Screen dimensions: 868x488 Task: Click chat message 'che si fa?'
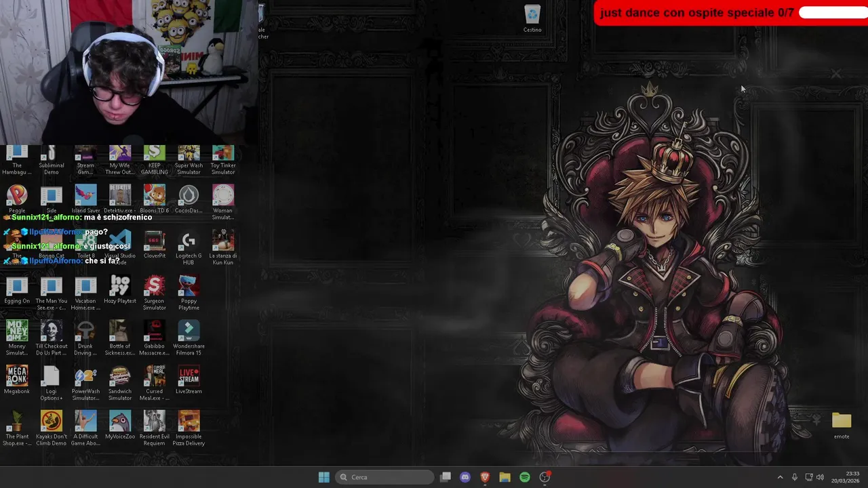(102, 261)
